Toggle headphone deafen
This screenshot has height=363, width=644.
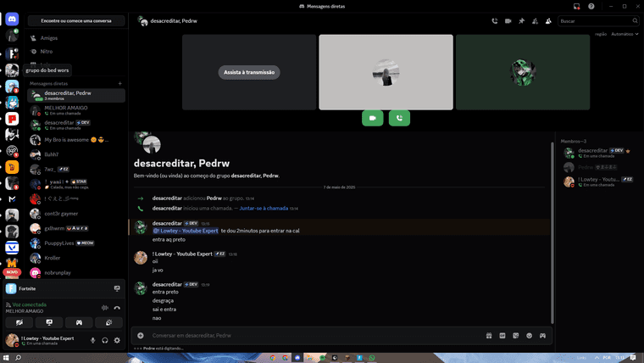[105, 340]
